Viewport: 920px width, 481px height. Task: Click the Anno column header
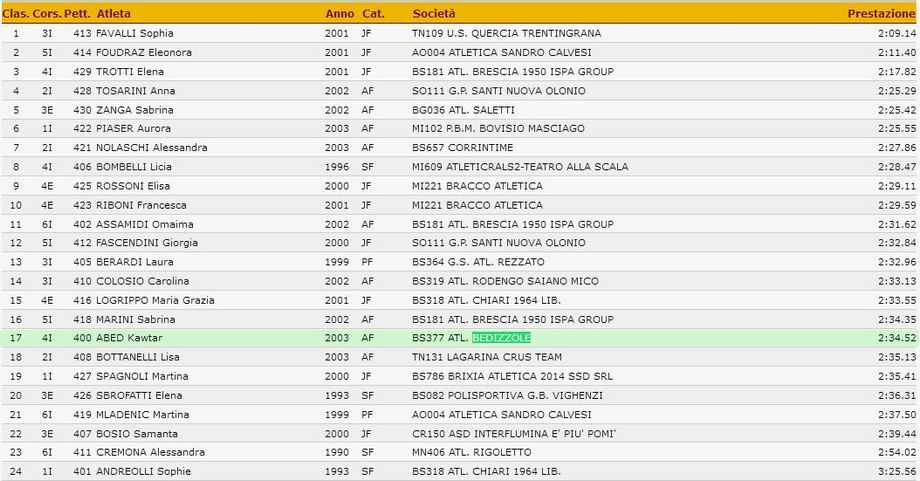point(340,13)
